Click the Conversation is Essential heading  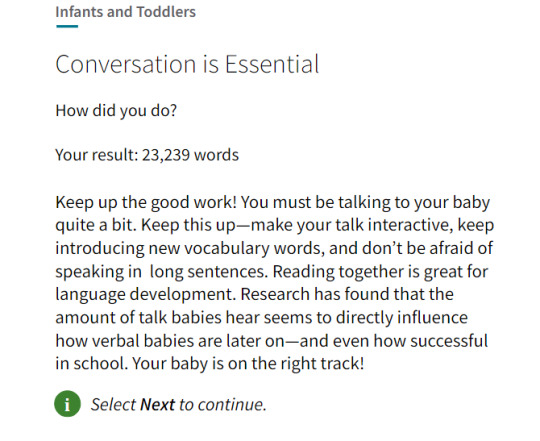click(x=187, y=64)
